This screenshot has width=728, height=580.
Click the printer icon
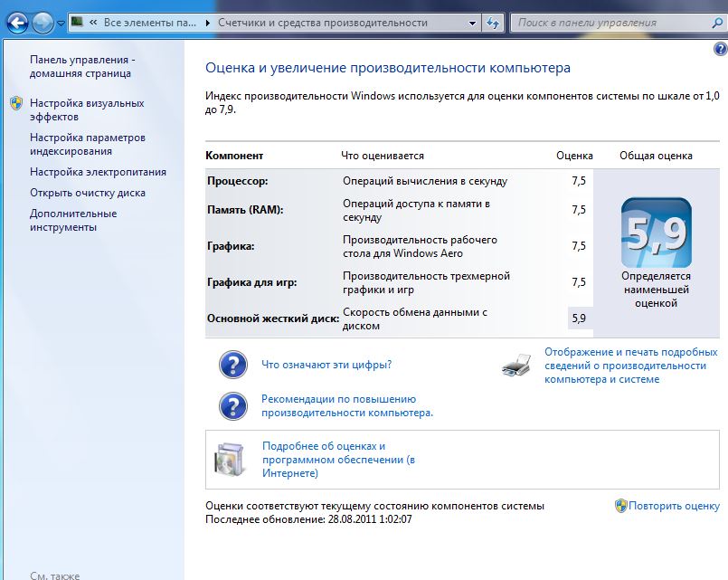(516, 365)
